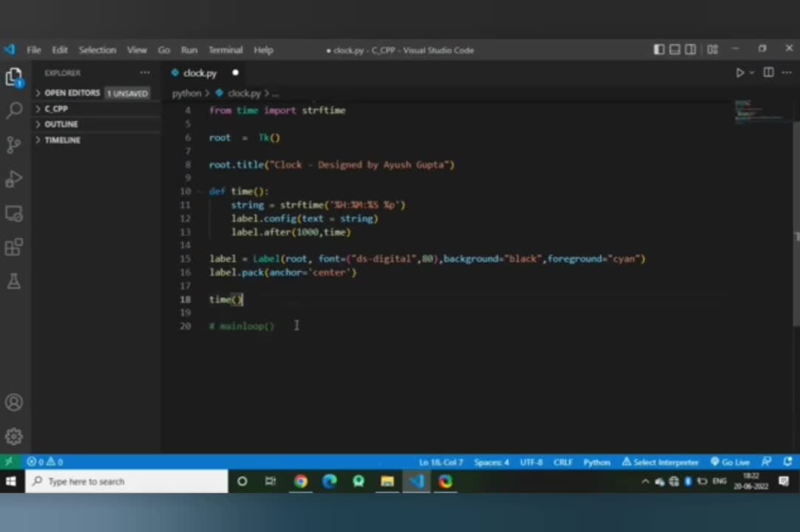Screen dimensions: 800x532
Task: Open the Accounts icon in activity bar
Action: [14, 403]
